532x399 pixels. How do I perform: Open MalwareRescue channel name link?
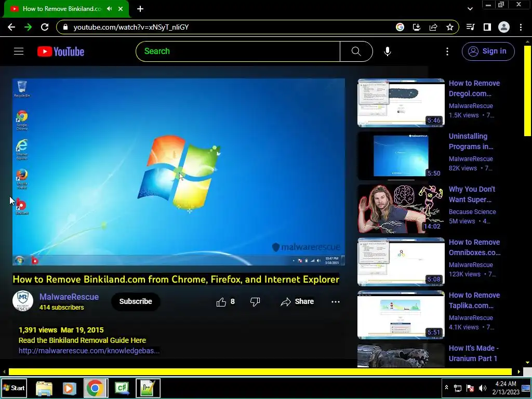tap(69, 297)
